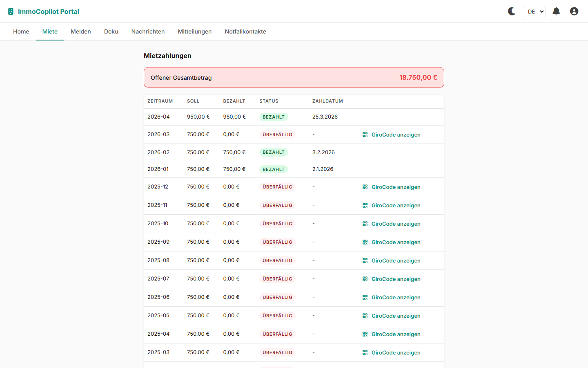
Task: Open notifications via the bell icon
Action: pyautogui.click(x=556, y=11)
